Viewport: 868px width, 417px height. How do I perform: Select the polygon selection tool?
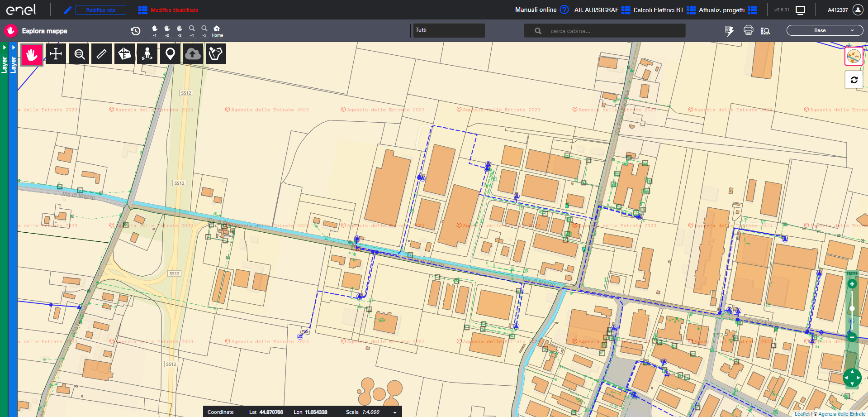tap(216, 54)
